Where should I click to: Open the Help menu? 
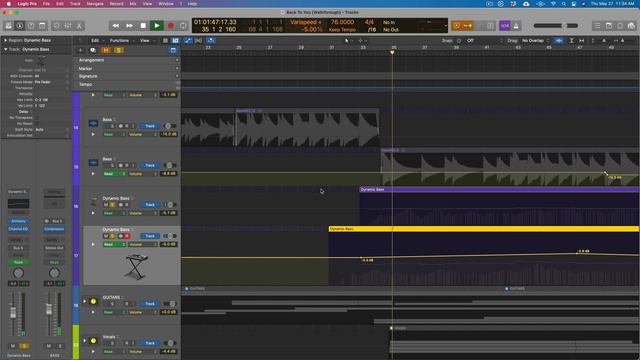click(192, 4)
